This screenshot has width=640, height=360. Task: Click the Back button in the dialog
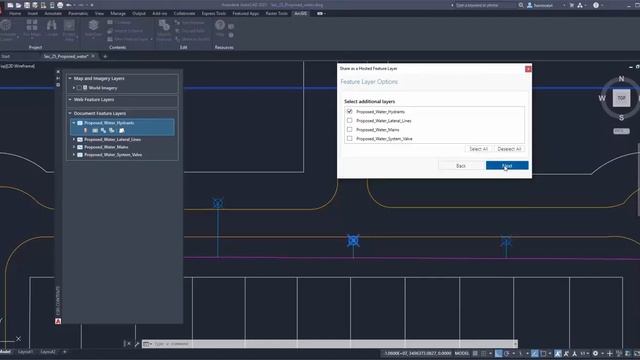tap(460, 166)
